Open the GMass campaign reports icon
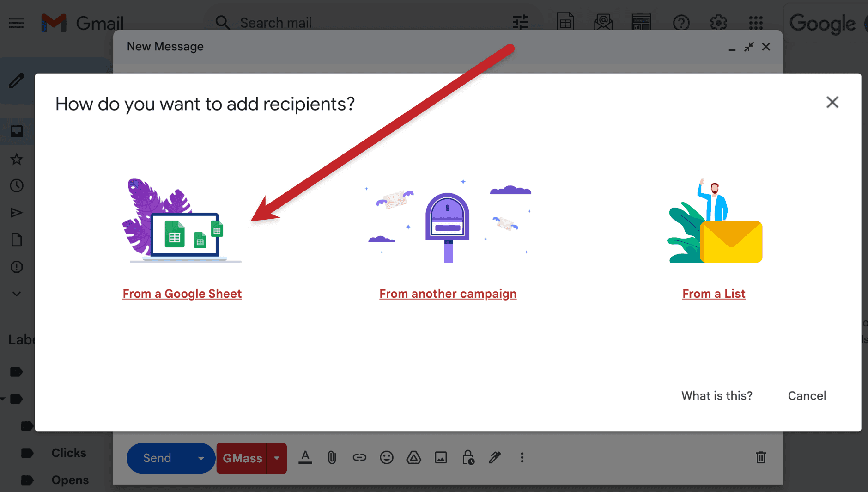The image size is (868, 492). [x=603, y=22]
